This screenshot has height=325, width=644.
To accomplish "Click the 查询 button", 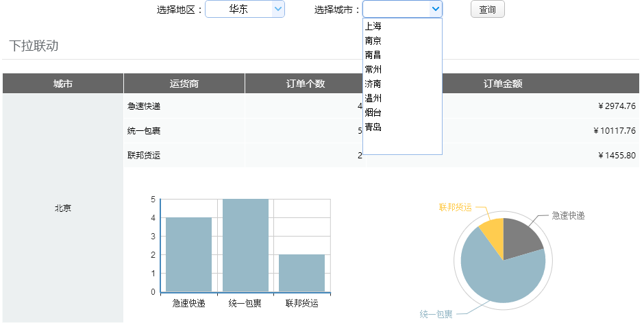I will tap(488, 10).
